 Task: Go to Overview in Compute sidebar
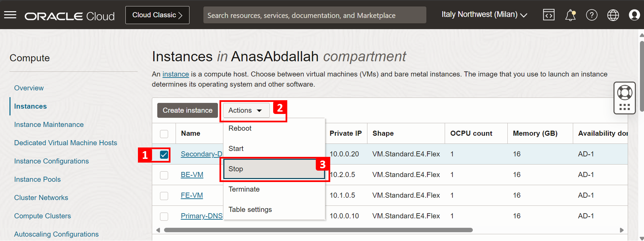29,88
